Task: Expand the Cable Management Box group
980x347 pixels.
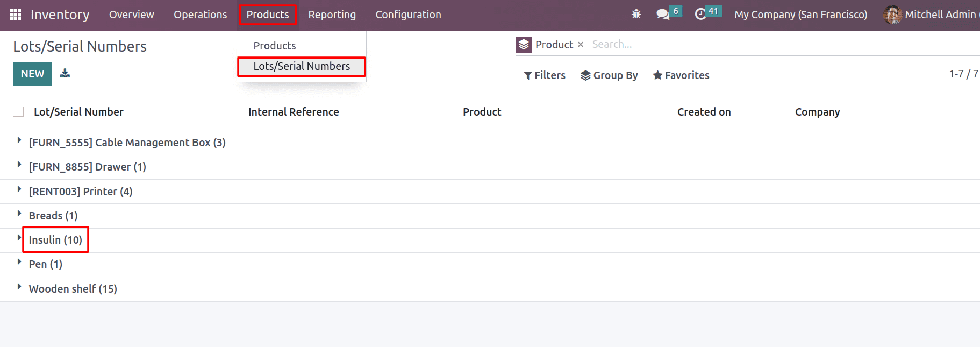Action: coord(127,143)
